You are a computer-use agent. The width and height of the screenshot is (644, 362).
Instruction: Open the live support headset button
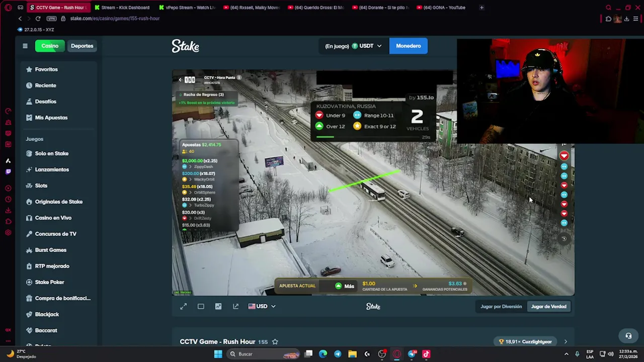[628, 336]
